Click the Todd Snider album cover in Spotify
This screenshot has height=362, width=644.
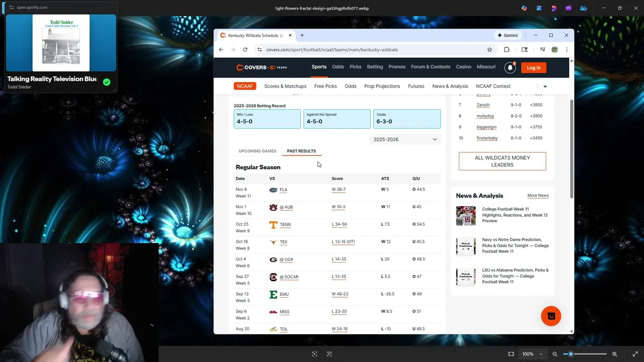(61, 43)
